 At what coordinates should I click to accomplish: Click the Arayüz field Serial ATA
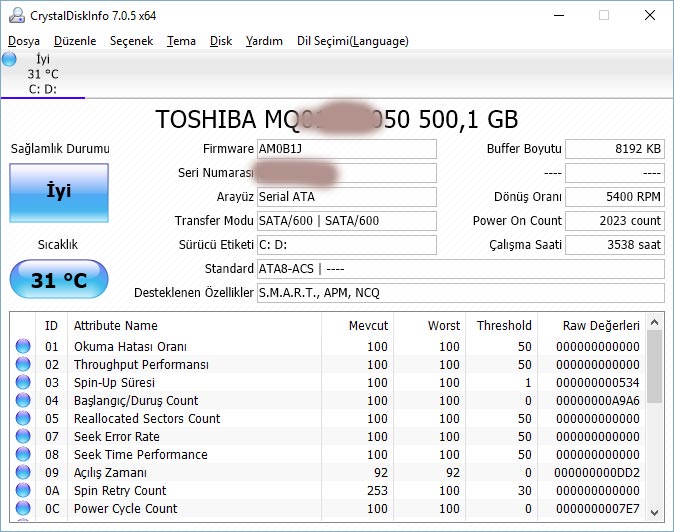[347, 197]
